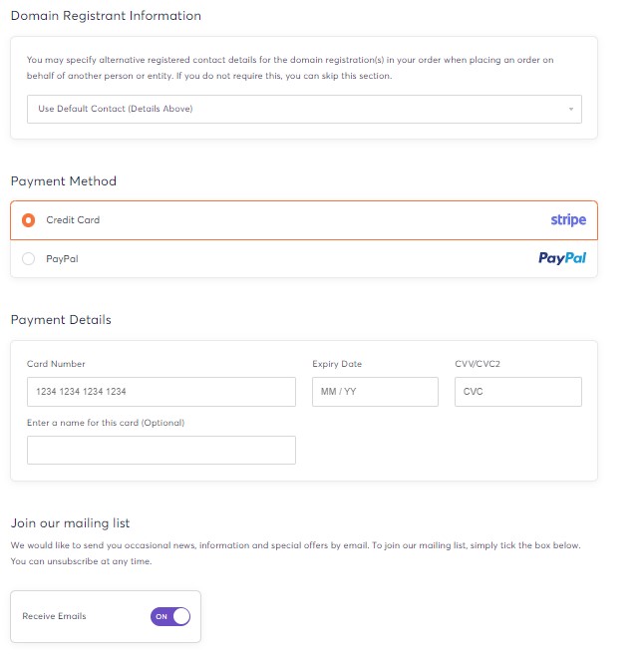
Task: Select the Credit Card radio button
Action: [x=28, y=220]
